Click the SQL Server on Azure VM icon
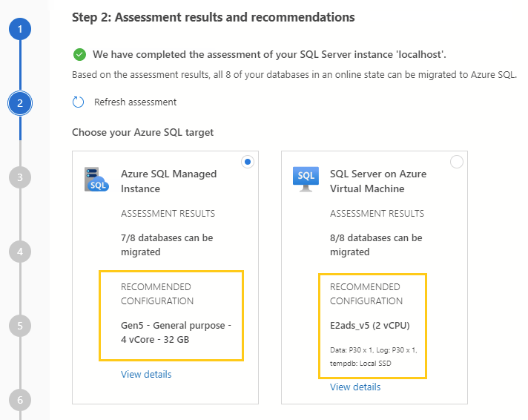This screenshot has width=528, height=420. coord(306,179)
